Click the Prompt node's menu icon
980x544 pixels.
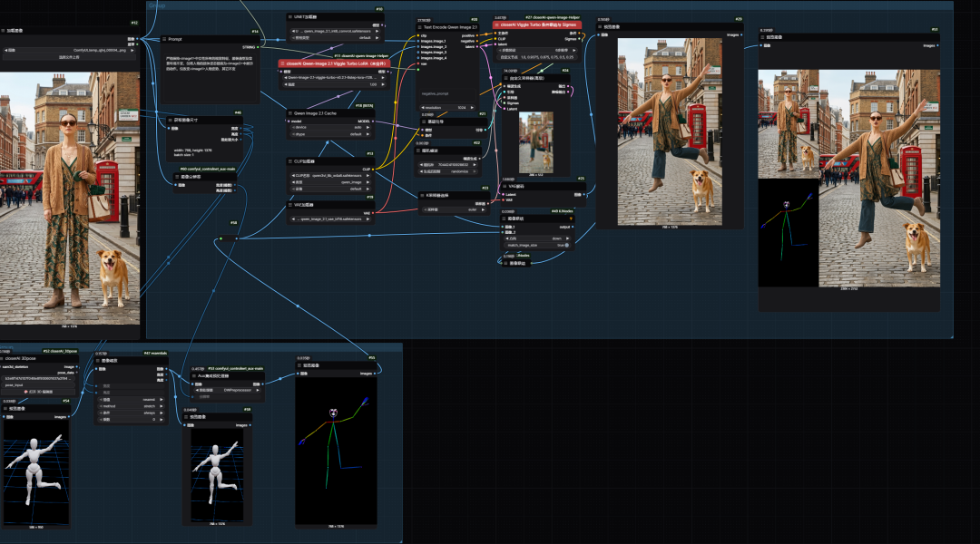tap(165, 39)
